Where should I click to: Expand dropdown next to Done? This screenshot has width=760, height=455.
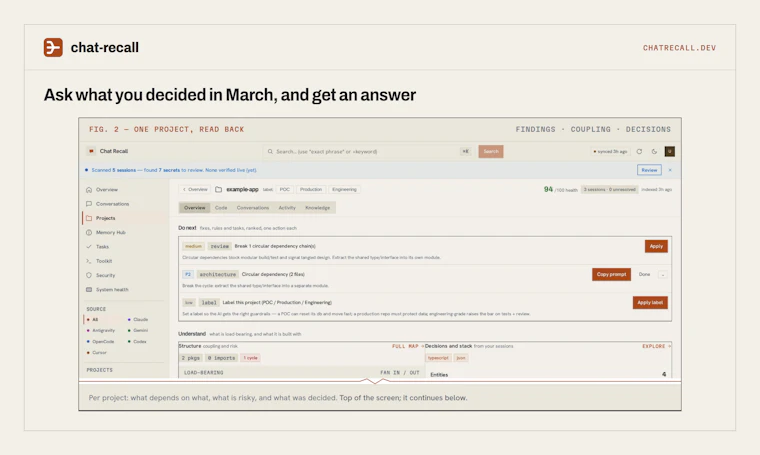pyautogui.click(x=663, y=275)
